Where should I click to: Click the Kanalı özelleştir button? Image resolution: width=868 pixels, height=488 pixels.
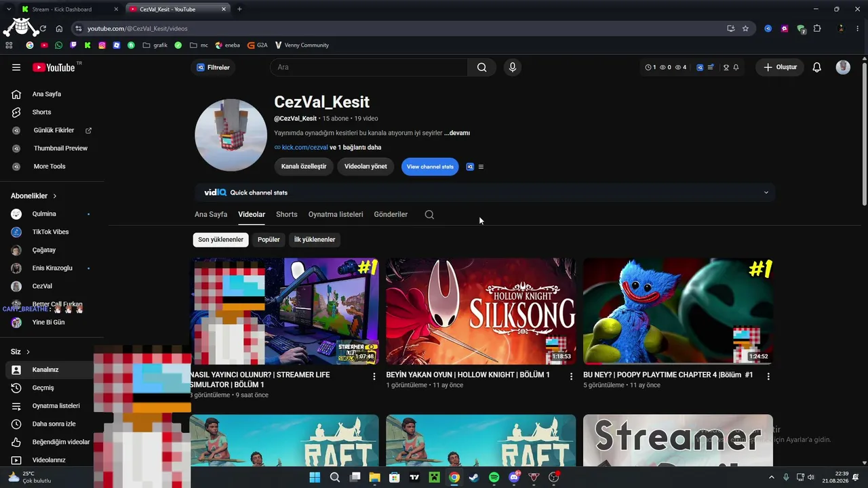304,167
